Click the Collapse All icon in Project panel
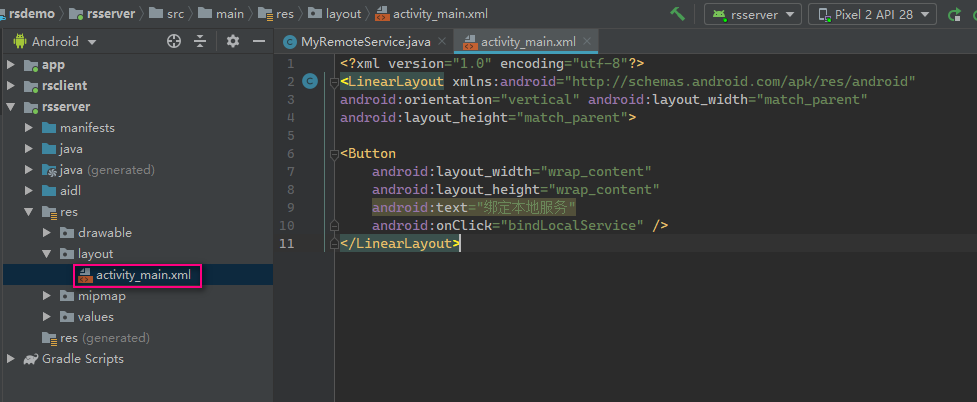The image size is (977, 402). click(200, 41)
